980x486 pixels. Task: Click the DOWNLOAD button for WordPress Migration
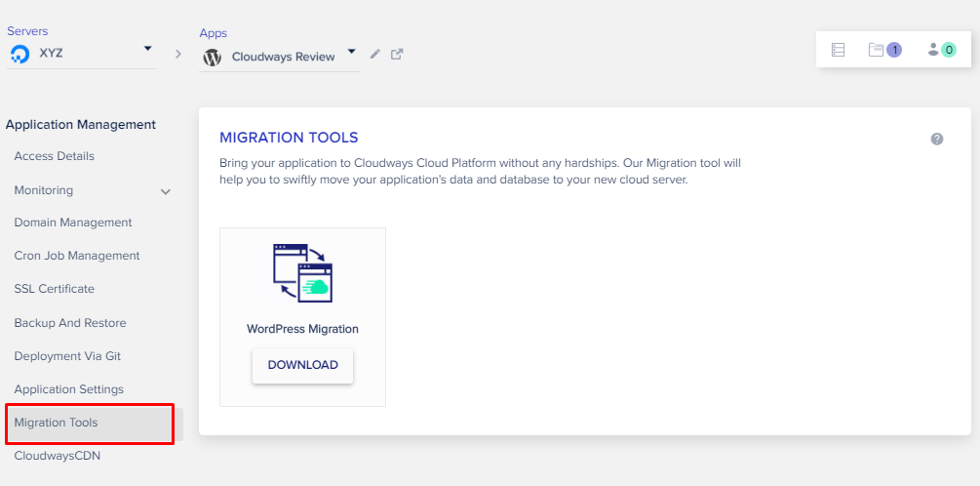point(303,365)
